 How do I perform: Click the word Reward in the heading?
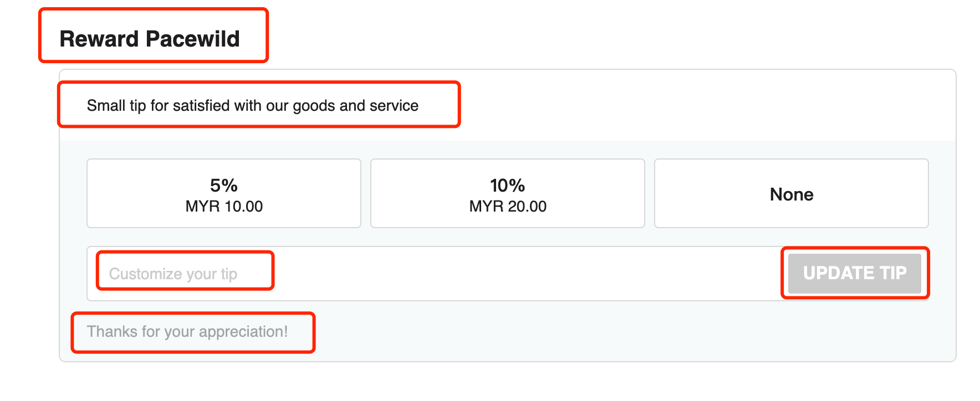(x=99, y=39)
